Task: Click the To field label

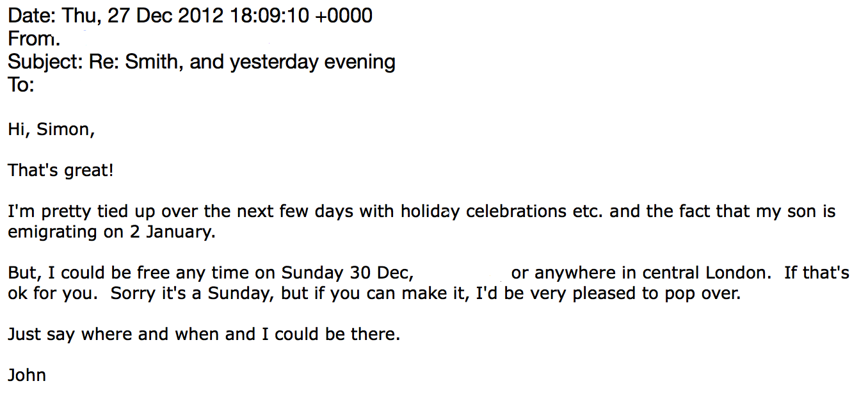Action: 20,85
